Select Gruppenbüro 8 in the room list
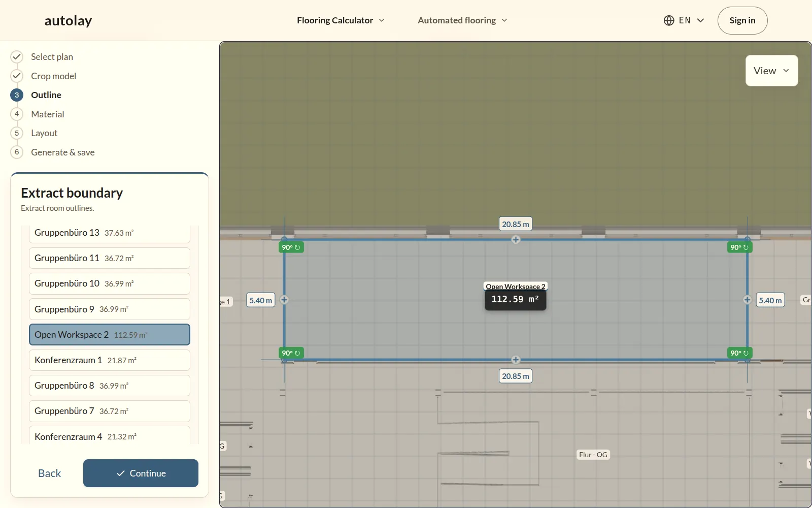The width and height of the screenshot is (812, 508). [110, 386]
